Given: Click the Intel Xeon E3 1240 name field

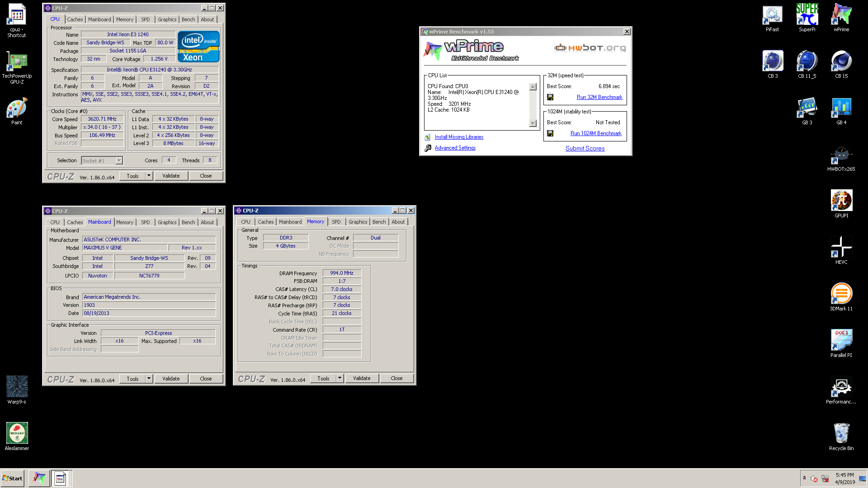Looking at the screenshot, I should pos(128,34).
